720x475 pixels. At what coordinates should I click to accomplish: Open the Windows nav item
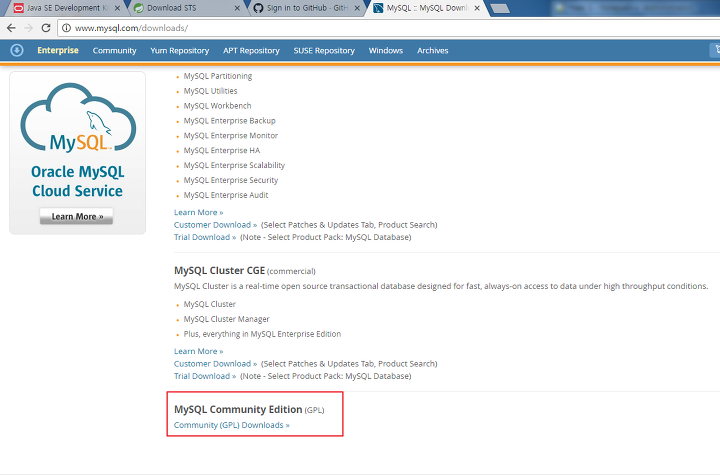386,51
